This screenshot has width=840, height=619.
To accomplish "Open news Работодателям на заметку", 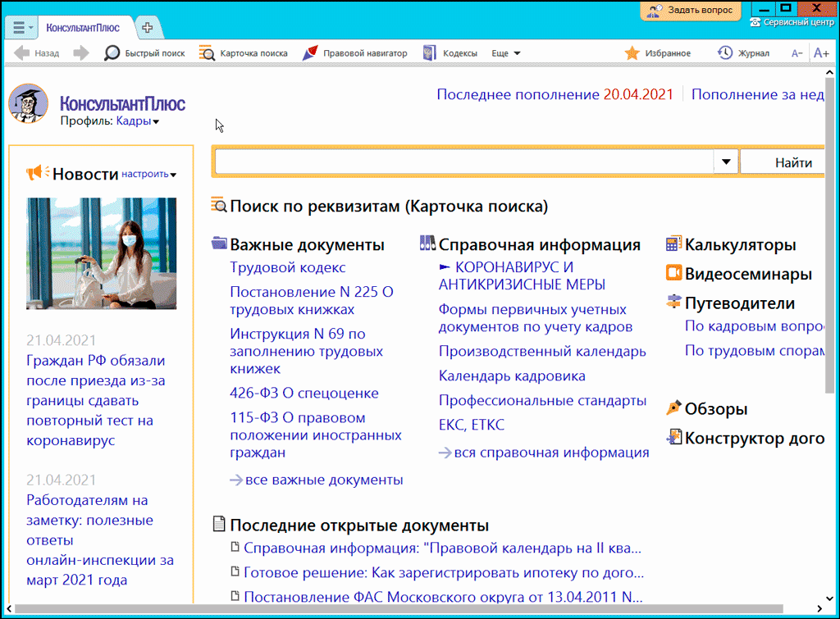I will pyautogui.click(x=100, y=539).
